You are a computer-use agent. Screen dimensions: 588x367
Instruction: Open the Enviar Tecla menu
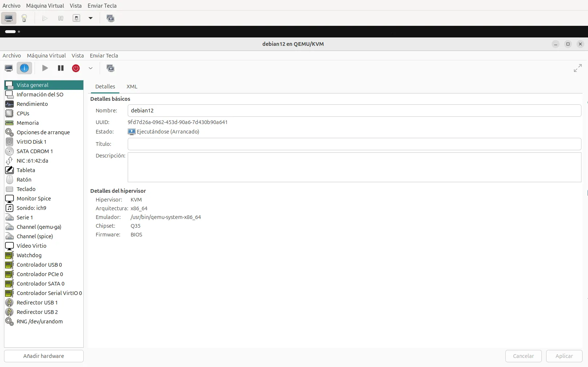click(x=104, y=56)
